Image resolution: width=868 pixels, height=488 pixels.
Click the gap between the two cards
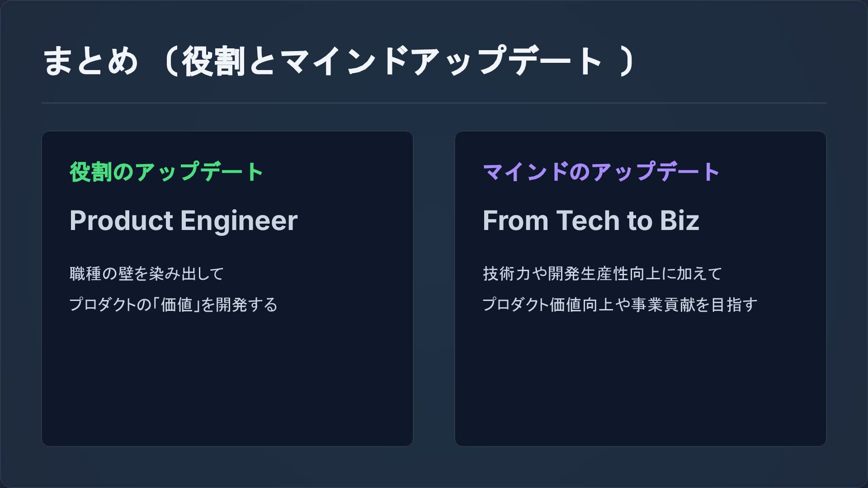point(434,289)
